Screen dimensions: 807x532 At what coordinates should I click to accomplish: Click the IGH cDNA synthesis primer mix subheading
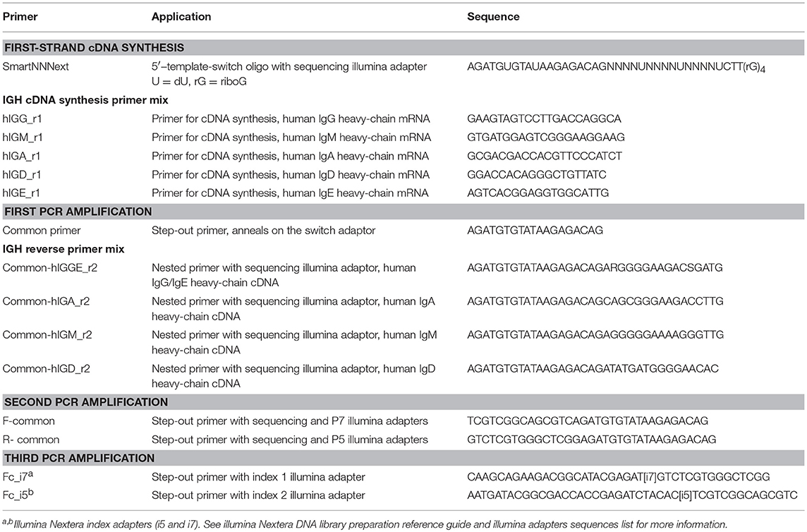85,100
